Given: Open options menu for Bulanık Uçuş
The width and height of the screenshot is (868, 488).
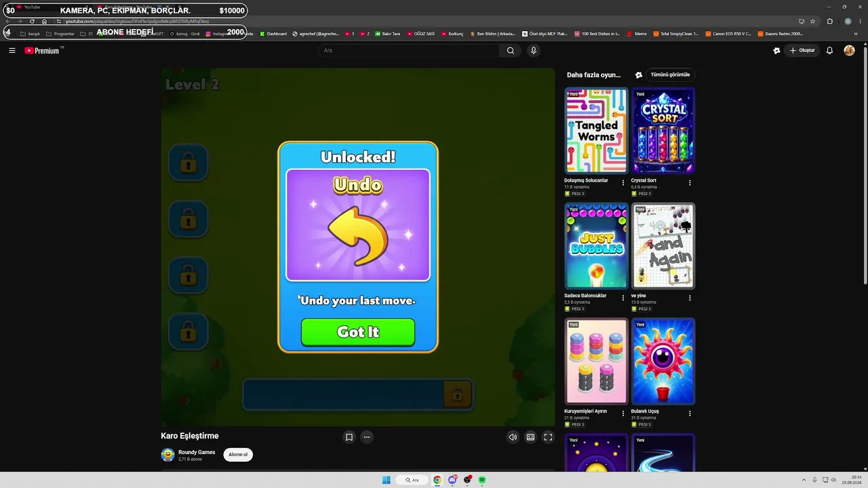Looking at the screenshot, I should click(690, 413).
